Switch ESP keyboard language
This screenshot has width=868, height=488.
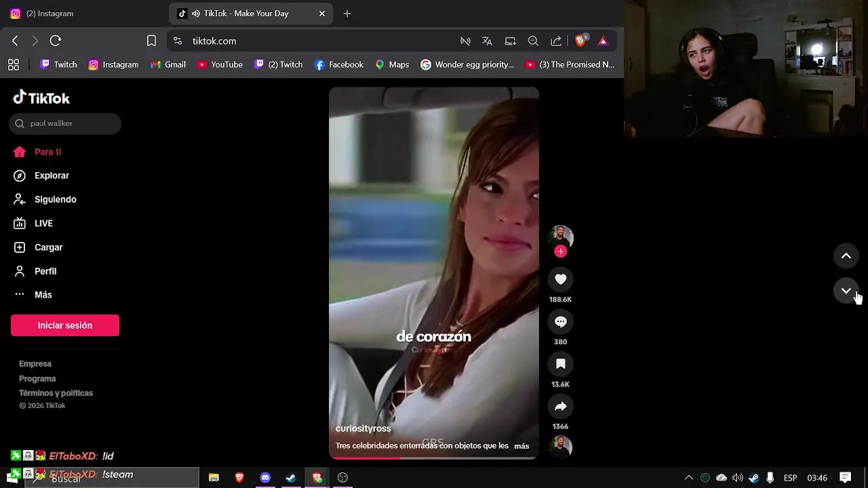click(790, 478)
